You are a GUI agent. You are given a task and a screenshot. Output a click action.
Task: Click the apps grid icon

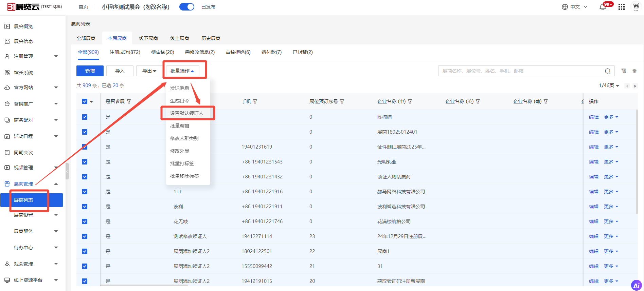(x=622, y=7)
